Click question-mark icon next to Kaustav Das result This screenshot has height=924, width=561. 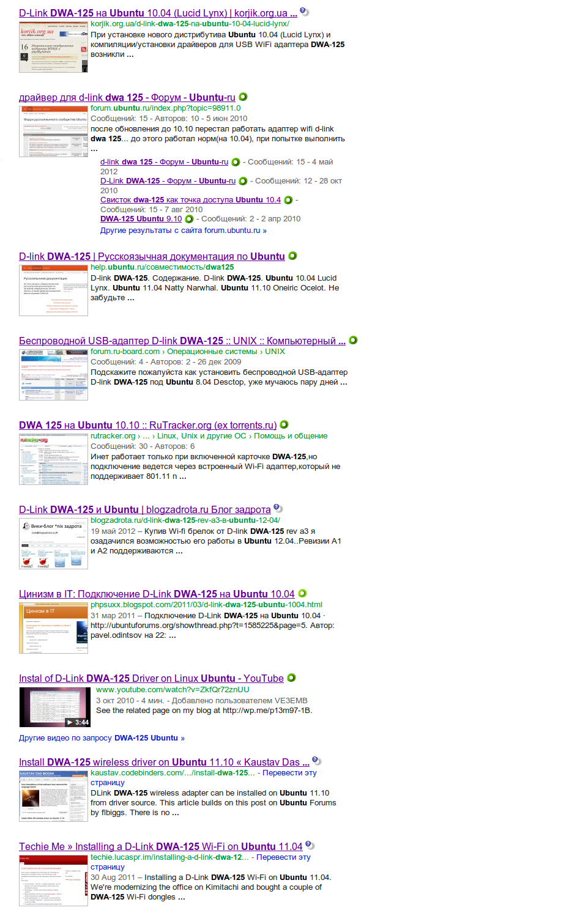coord(317,761)
